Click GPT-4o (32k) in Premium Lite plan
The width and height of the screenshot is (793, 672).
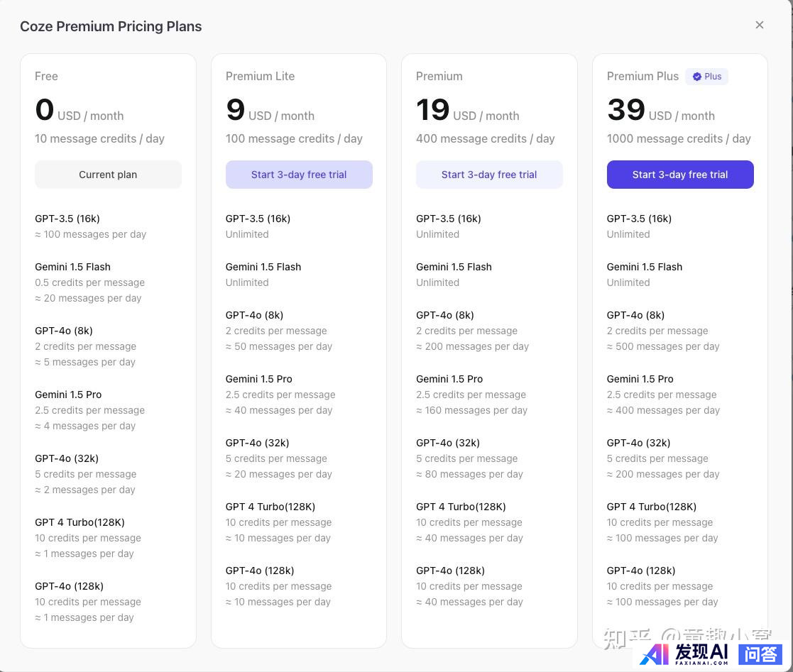tap(258, 442)
